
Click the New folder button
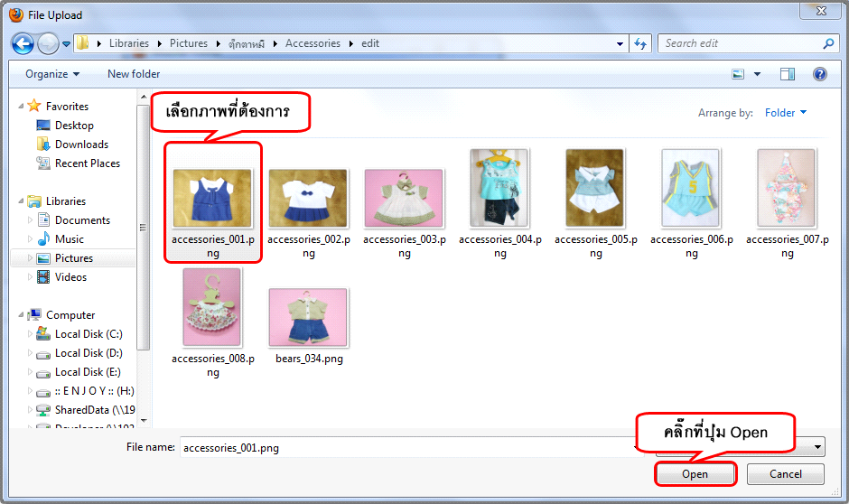pyautogui.click(x=134, y=74)
